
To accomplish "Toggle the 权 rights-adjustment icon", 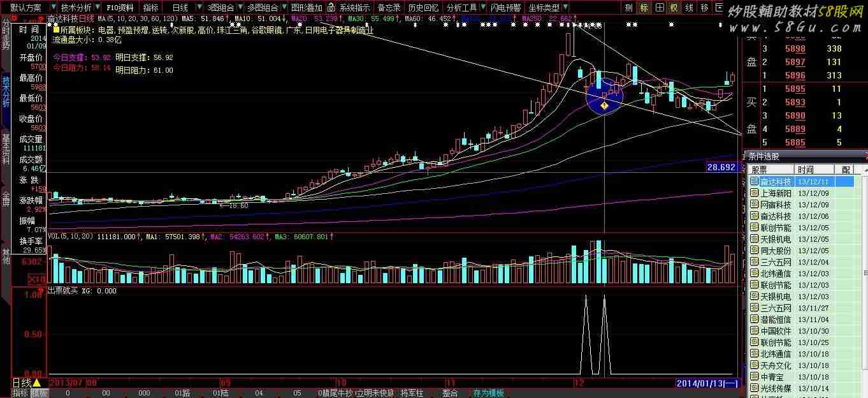I will [674, 8].
